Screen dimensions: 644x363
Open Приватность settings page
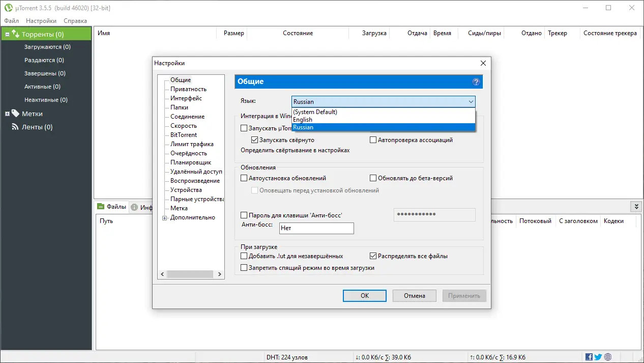tap(189, 89)
